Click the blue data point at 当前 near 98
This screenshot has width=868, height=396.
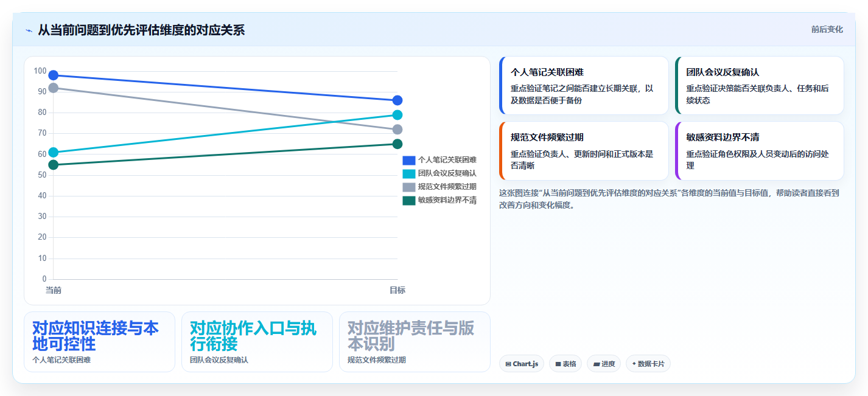[54, 75]
